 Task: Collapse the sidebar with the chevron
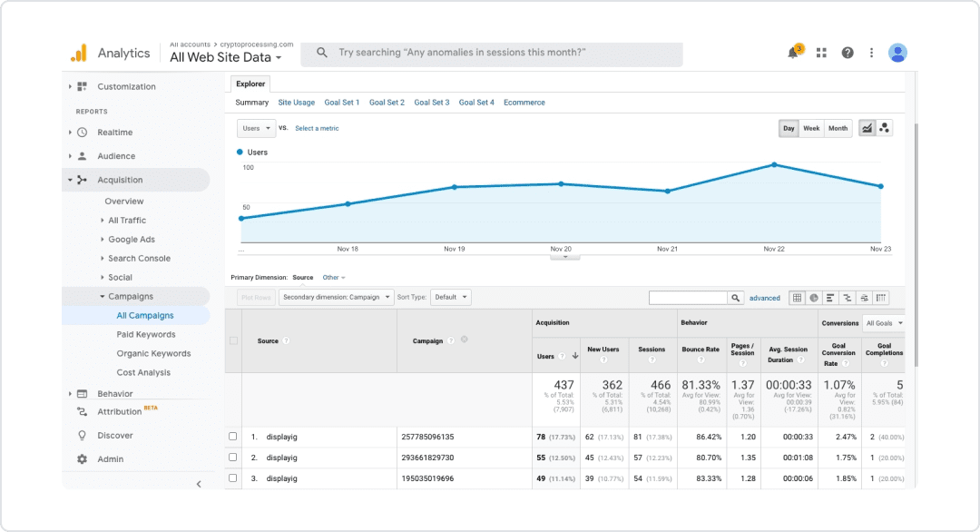pyautogui.click(x=199, y=484)
